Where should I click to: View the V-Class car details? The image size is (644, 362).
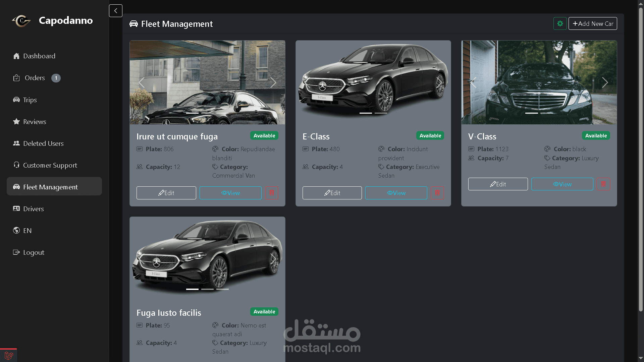[562, 184]
